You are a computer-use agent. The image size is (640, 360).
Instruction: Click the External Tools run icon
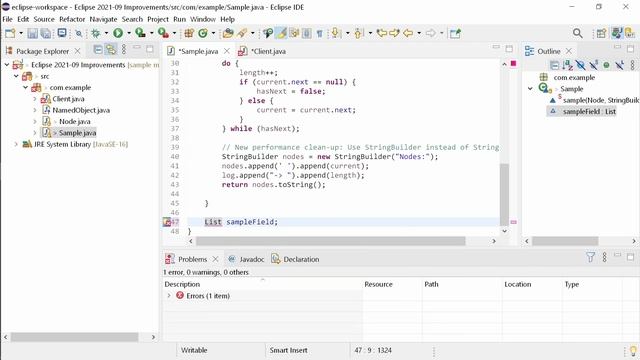pos(163,33)
